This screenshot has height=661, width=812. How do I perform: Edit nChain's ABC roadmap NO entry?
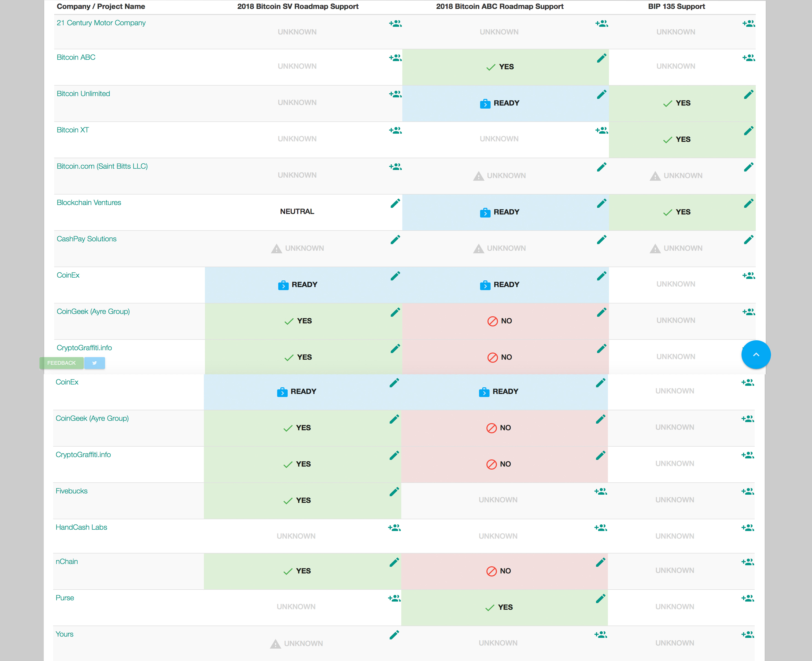click(600, 562)
